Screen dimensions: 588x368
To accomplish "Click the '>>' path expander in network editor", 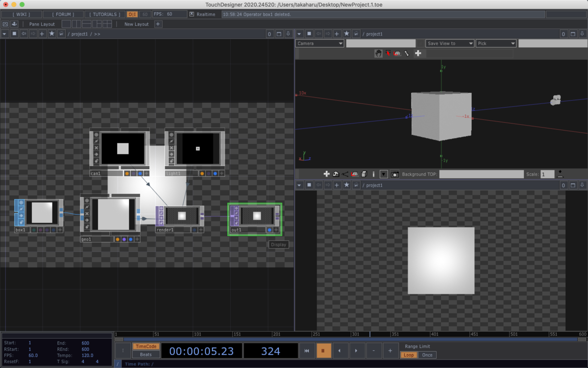I will [97, 34].
